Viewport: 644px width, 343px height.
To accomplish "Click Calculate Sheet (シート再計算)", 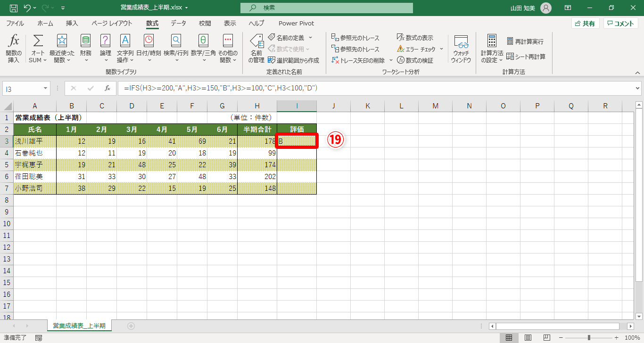I will pyautogui.click(x=526, y=57).
